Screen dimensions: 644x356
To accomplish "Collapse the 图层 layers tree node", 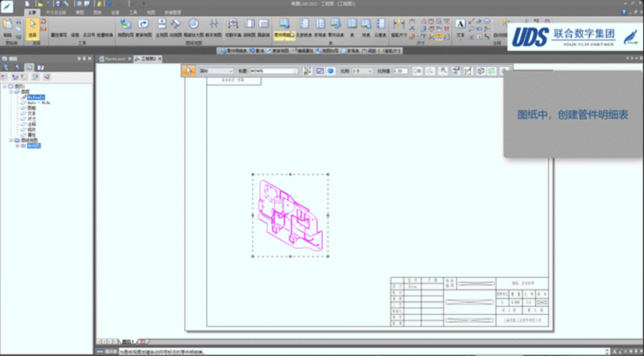I will coord(11,91).
